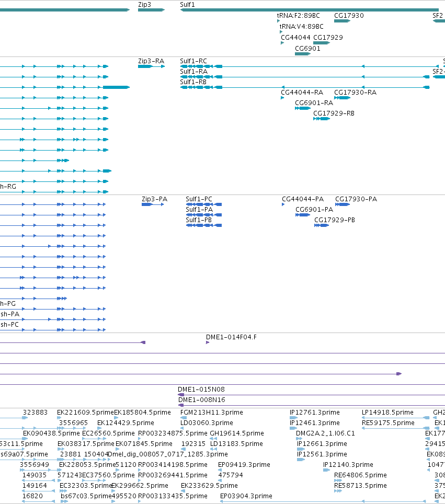The image size is (445, 504).
Task: Select the RE64806.5prime EST label
Action: coord(360,475)
